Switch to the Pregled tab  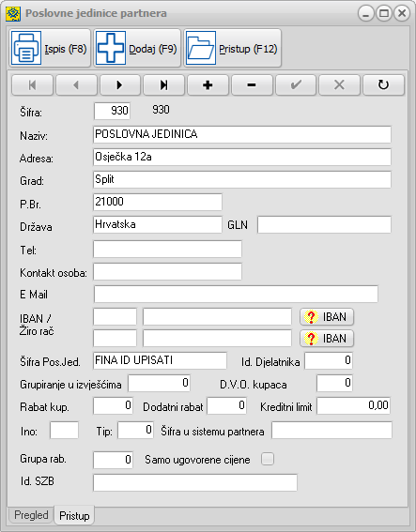pyautogui.click(x=31, y=515)
